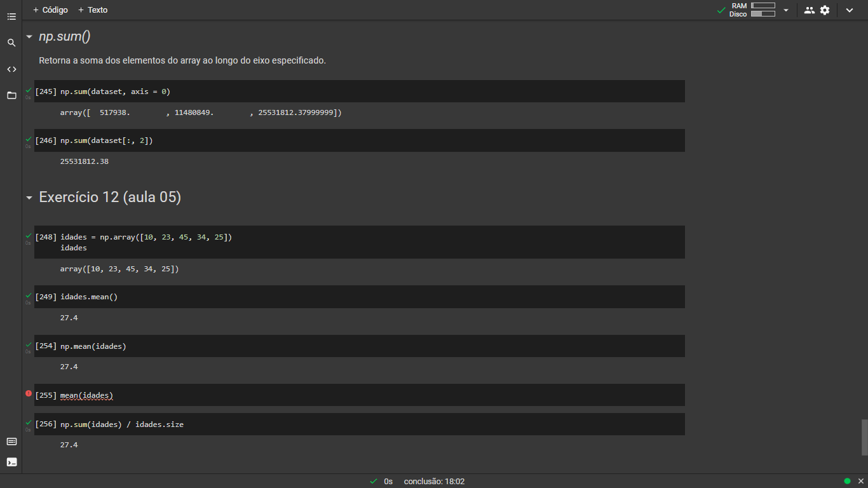Click the run status check of cell 256
Image resolution: width=868 pixels, height=488 pixels.
pyautogui.click(x=28, y=423)
